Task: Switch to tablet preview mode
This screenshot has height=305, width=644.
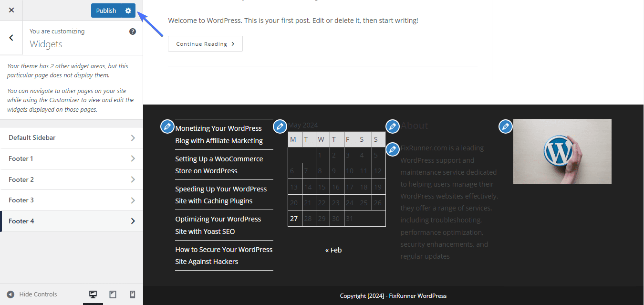Action: point(113,294)
